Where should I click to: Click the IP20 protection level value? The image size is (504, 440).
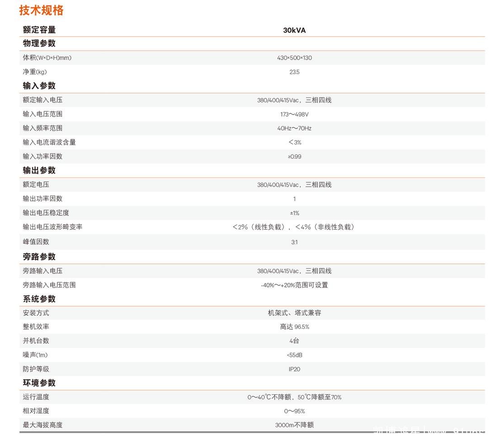tap(294, 369)
